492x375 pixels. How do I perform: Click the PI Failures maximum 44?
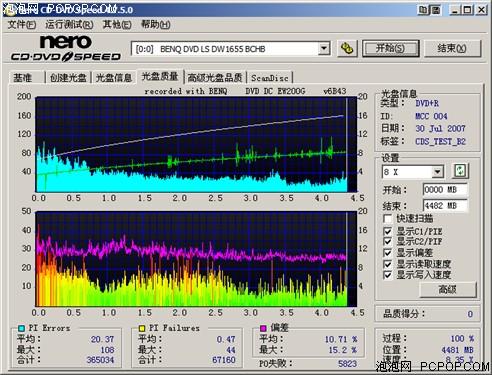[x=231, y=350]
